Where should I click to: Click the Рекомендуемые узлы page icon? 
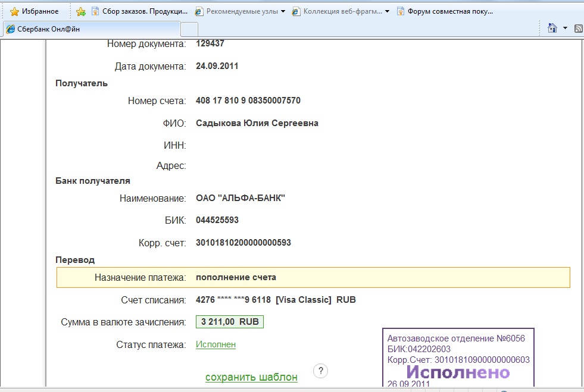199,11
